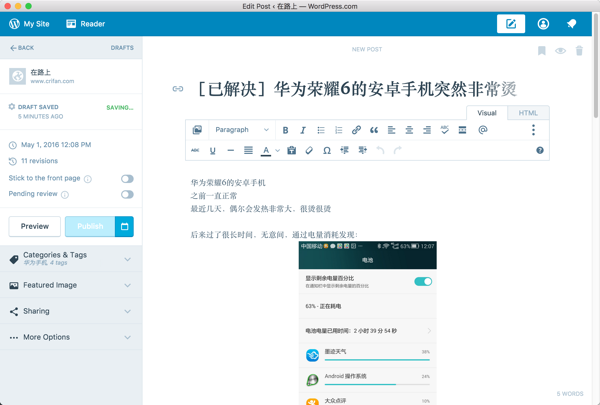600x405 pixels.
Task: Underline the selected text
Action: point(213,150)
